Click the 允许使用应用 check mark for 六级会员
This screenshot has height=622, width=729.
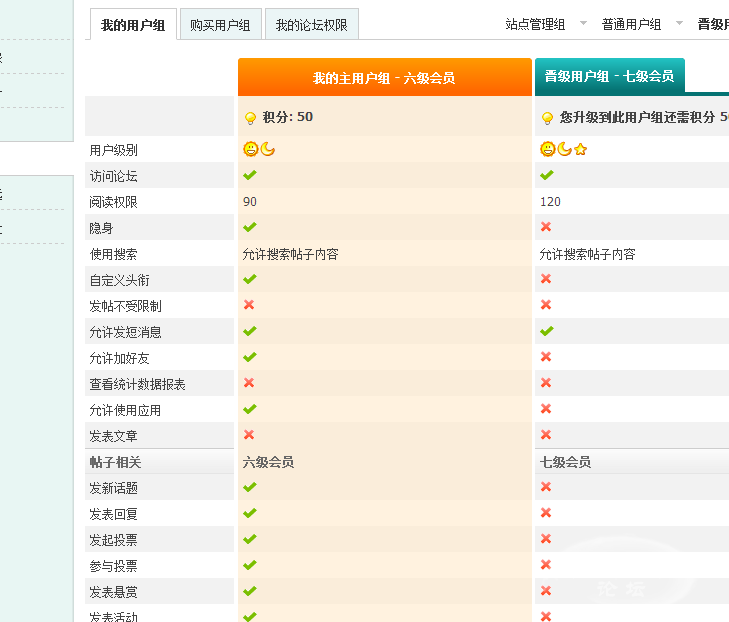[250, 409]
